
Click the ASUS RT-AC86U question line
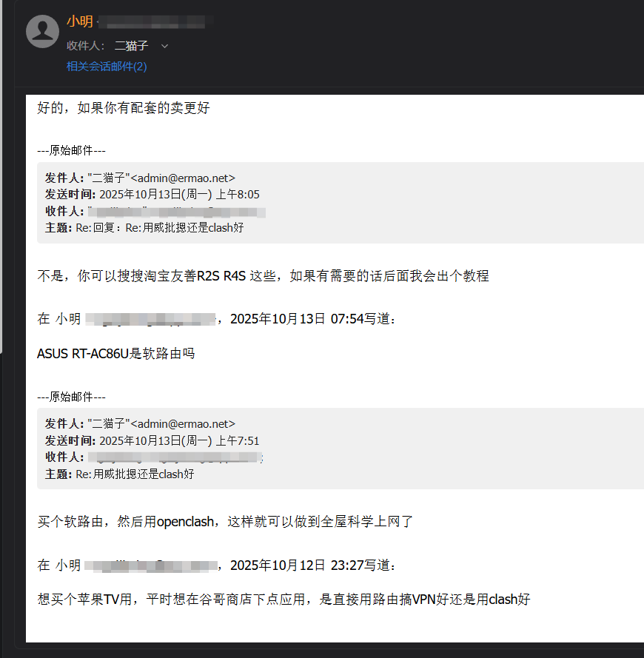click(x=115, y=354)
